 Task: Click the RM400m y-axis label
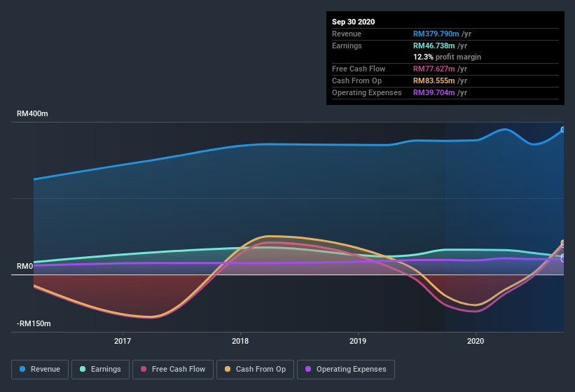click(x=33, y=113)
